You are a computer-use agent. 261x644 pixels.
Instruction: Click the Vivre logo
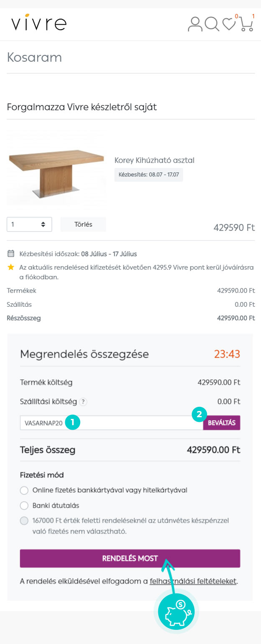[x=39, y=23]
